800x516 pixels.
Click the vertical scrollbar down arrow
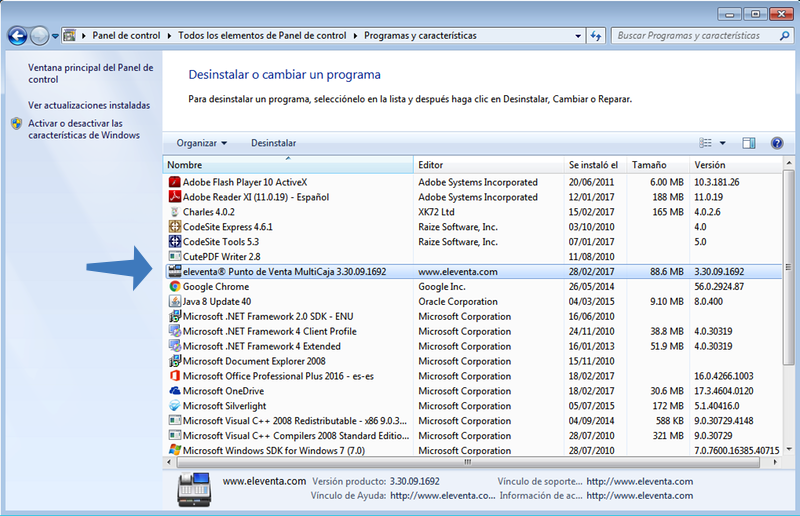point(789,450)
